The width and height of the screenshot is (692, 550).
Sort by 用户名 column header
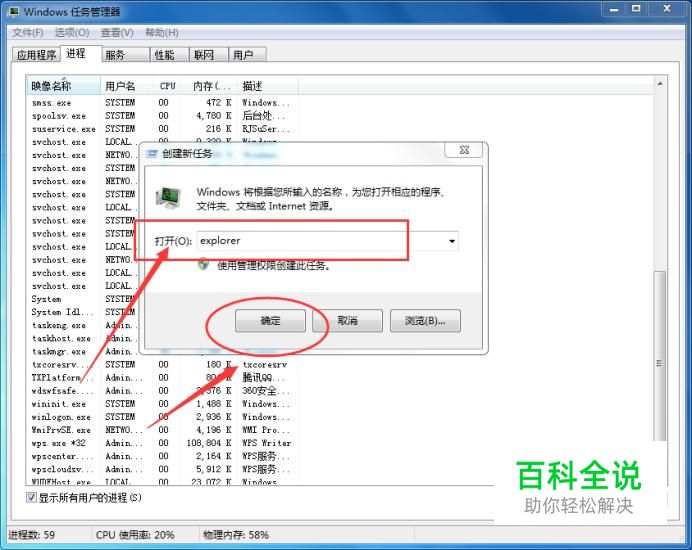pyautogui.click(x=127, y=86)
